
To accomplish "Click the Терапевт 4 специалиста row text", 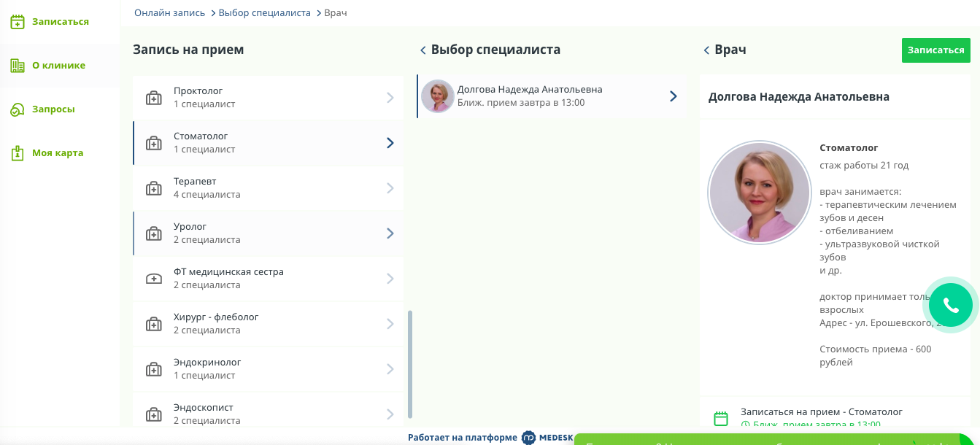I will coord(207,187).
